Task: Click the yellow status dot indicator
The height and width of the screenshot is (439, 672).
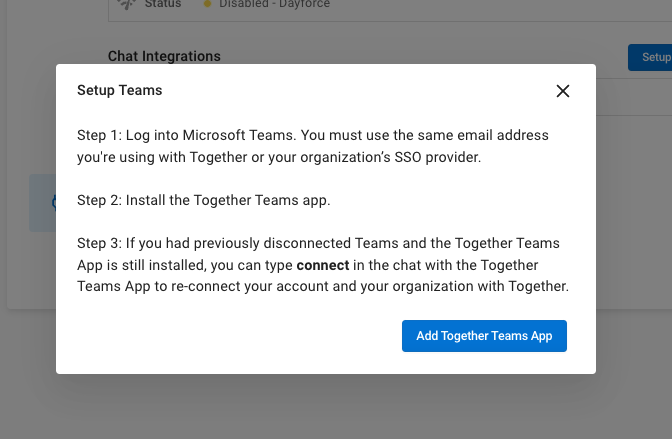Action: tap(207, 4)
